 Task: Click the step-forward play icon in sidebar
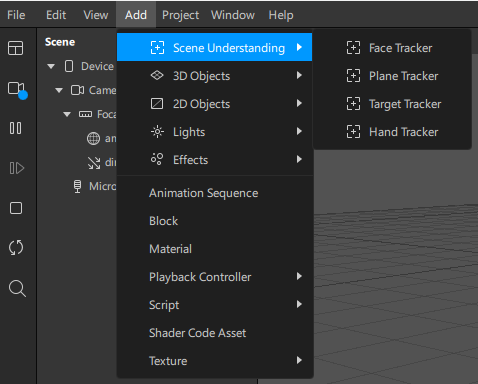pyautogui.click(x=16, y=168)
